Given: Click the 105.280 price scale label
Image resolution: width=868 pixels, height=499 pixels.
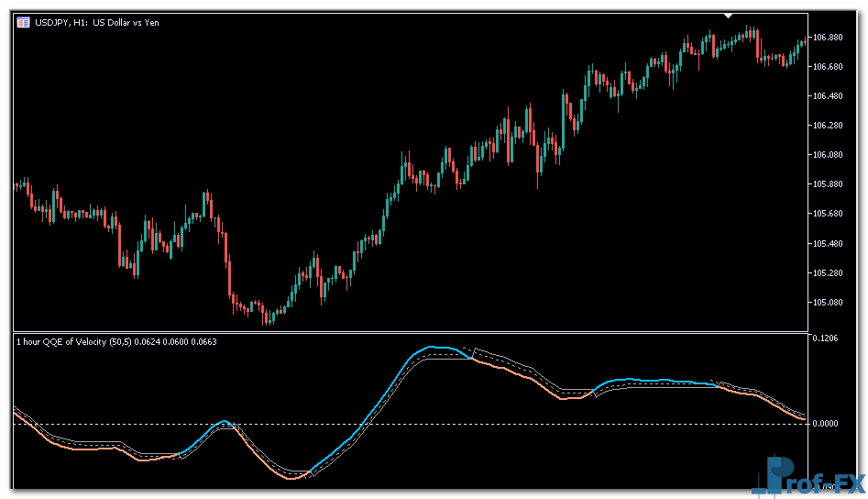Looking at the screenshot, I should [828, 272].
